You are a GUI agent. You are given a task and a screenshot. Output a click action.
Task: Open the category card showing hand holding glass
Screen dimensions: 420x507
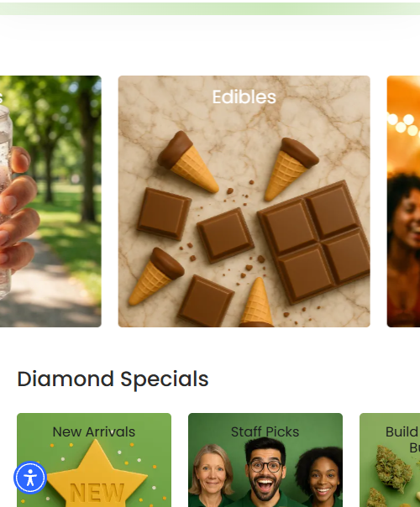50,201
